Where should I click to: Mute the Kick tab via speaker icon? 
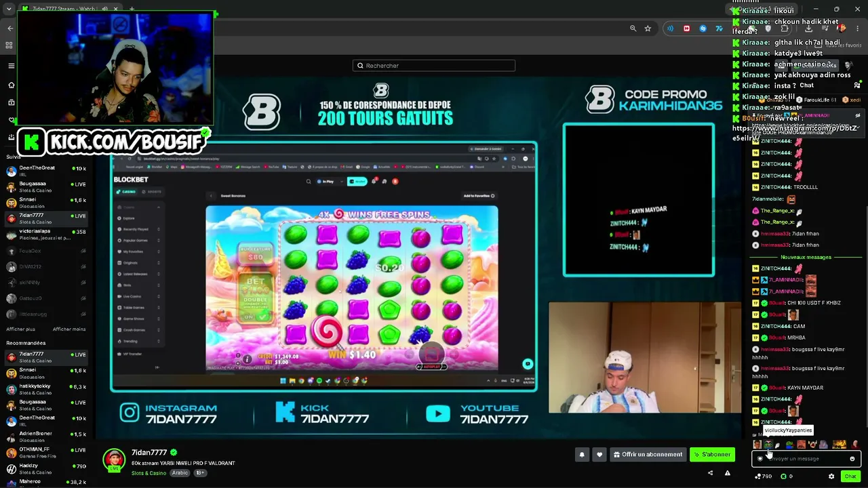tap(106, 9)
